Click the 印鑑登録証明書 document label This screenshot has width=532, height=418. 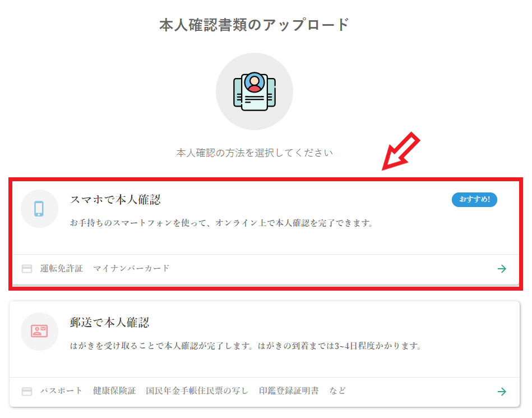tap(289, 391)
